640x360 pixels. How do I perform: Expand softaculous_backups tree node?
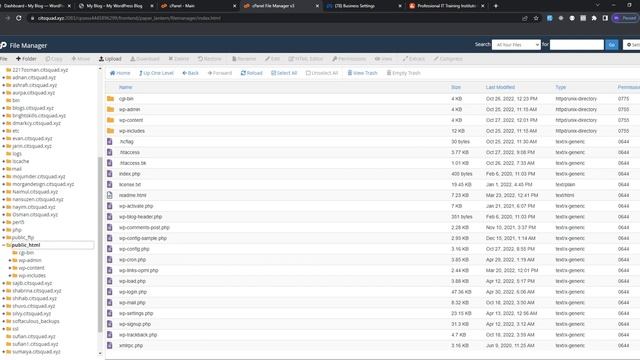click(x=4, y=321)
